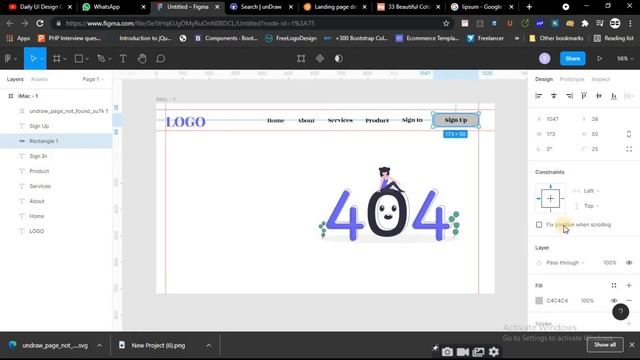Viewport: 640px width, 360px height.
Task: Open the zoom level dropdown
Action: [625, 59]
